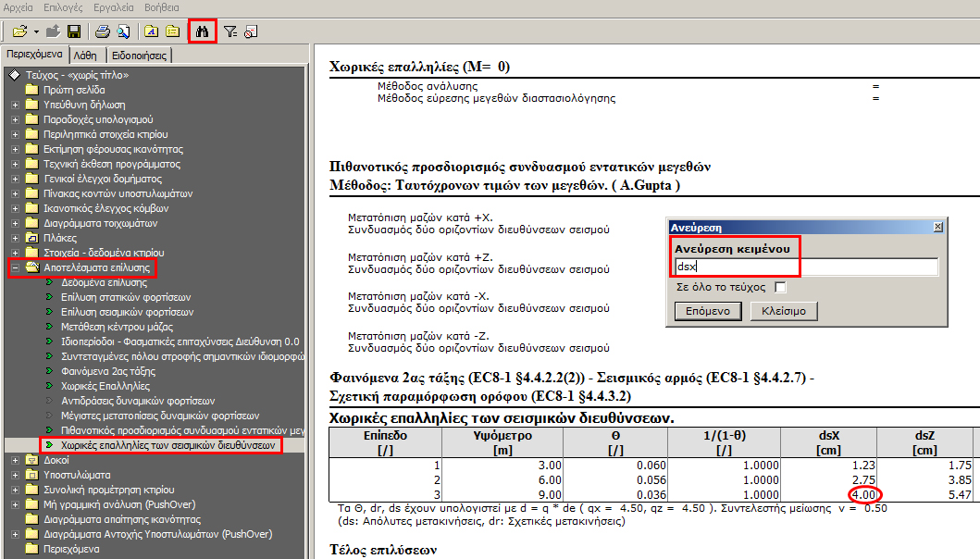Click the 'Κλείσιμο' button
The image size is (980, 559).
tap(783, 311)
